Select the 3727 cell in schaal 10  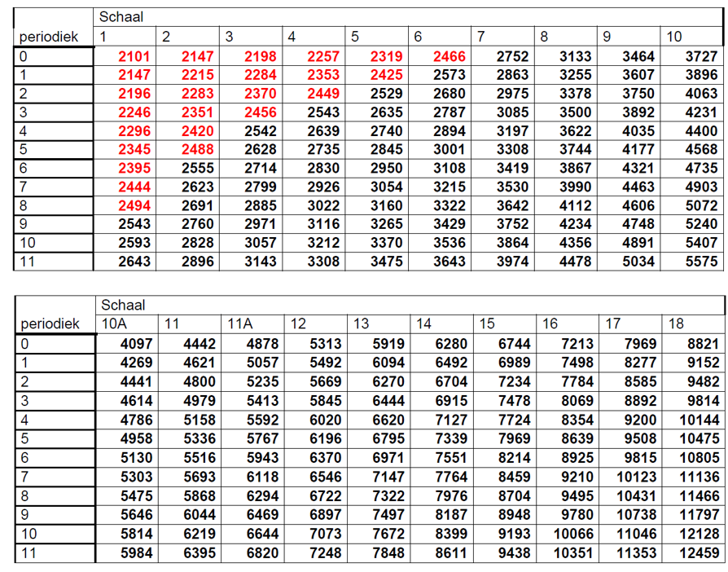[702, 56]
